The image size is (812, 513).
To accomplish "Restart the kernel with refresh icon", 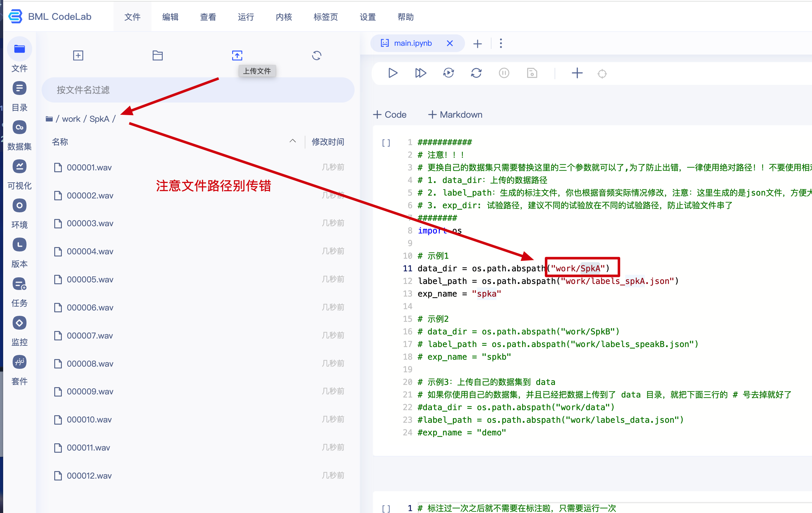I will (476, 73).
